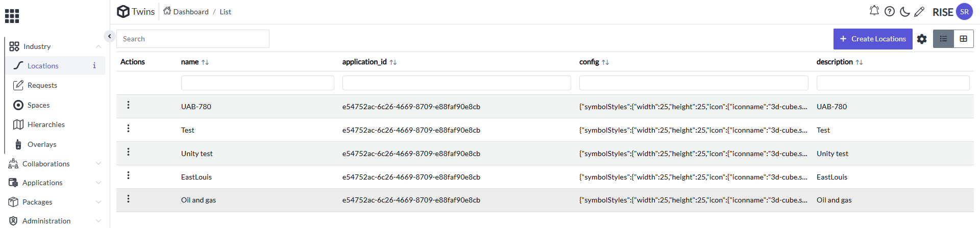
Task: Expand the Administration section chevron
Action: click(x=99, y=221)
